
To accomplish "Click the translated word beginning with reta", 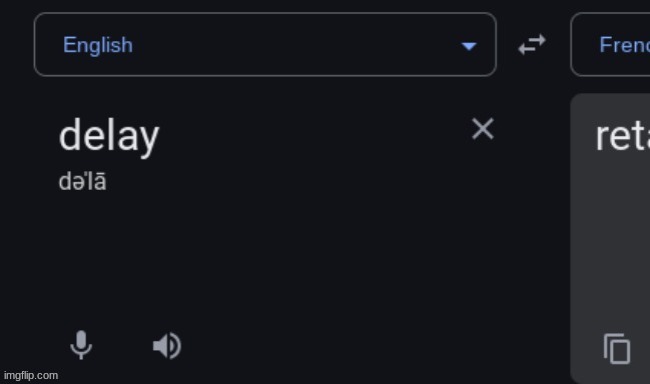I will (623, 136).
